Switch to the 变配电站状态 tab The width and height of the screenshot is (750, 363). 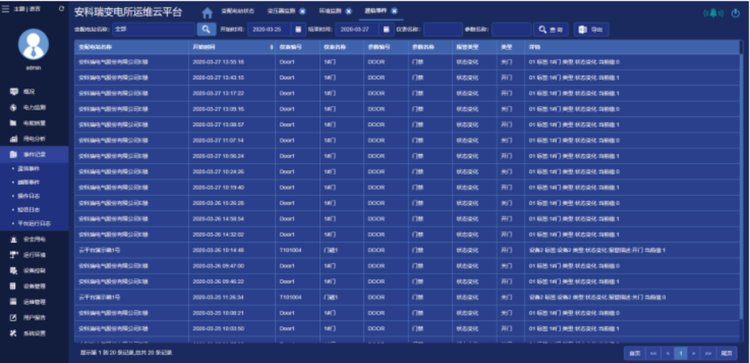[x=237, y=11]
